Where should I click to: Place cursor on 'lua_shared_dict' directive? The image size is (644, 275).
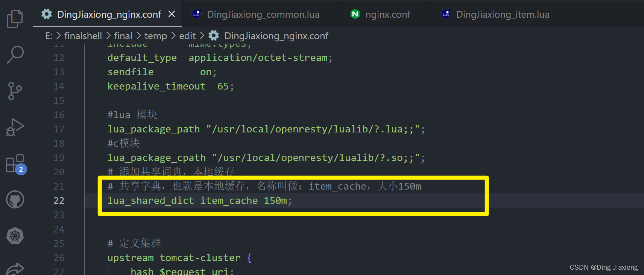pyautogui.click(x=151, y=201)
